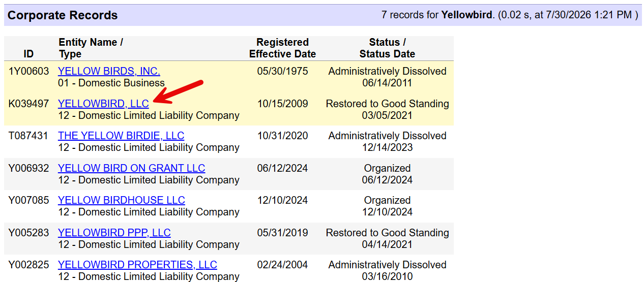Open the YELLOW BIRDS, INC. record

(x=109, y=71)
